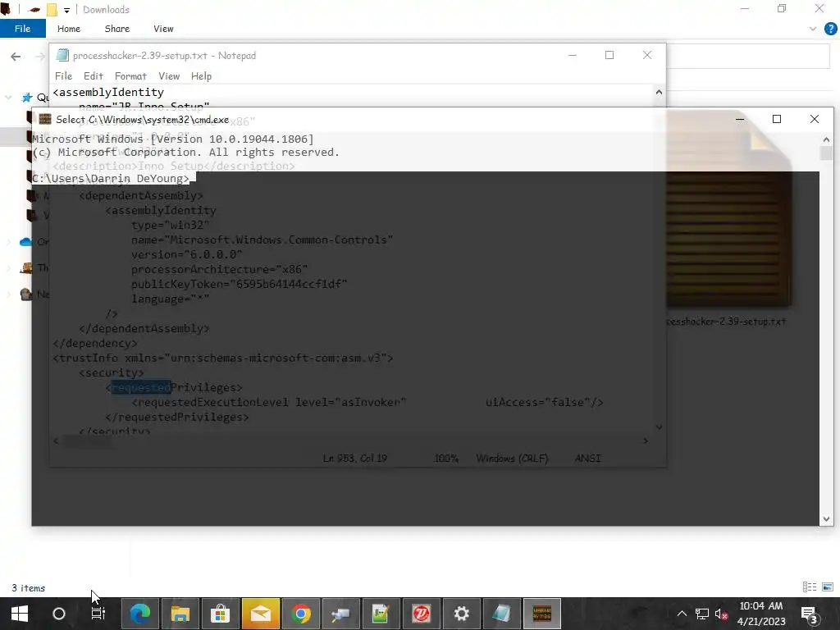Open Cortana search circle in taskbar
The image size is (840, 630).
(59, 614)
